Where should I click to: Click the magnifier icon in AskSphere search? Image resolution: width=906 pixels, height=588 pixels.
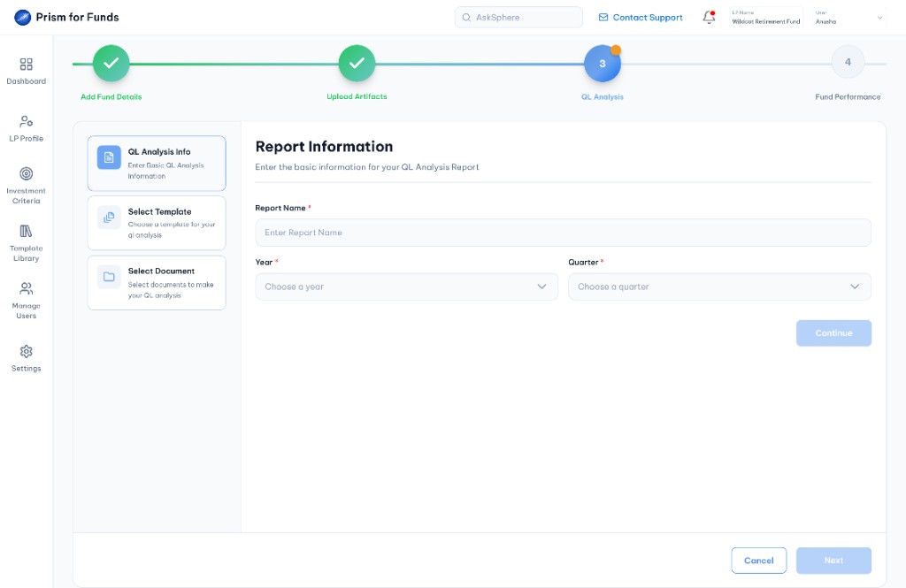click(x=466, y=18)
